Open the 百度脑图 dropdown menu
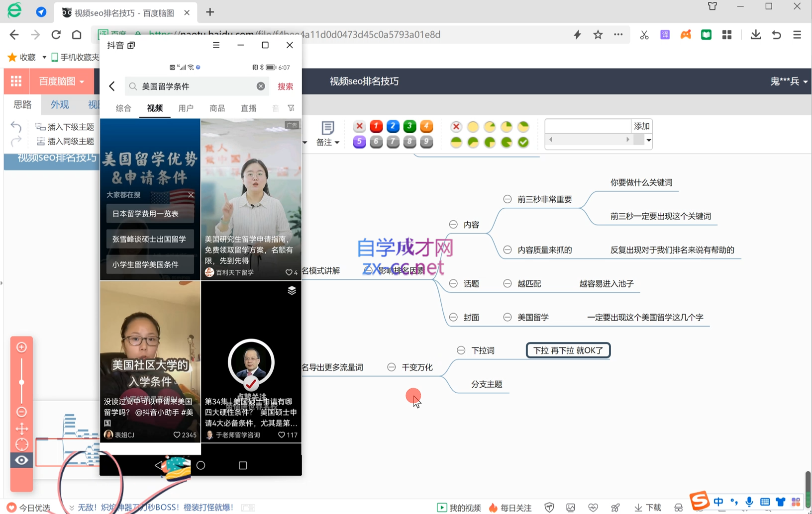Screen dimensions: 812x514 (62, 81)
